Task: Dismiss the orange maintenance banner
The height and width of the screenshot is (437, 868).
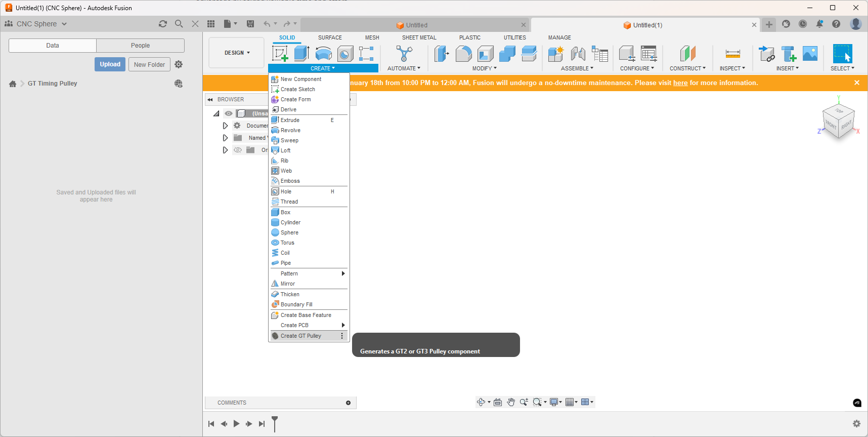Action: click(857, 83)
